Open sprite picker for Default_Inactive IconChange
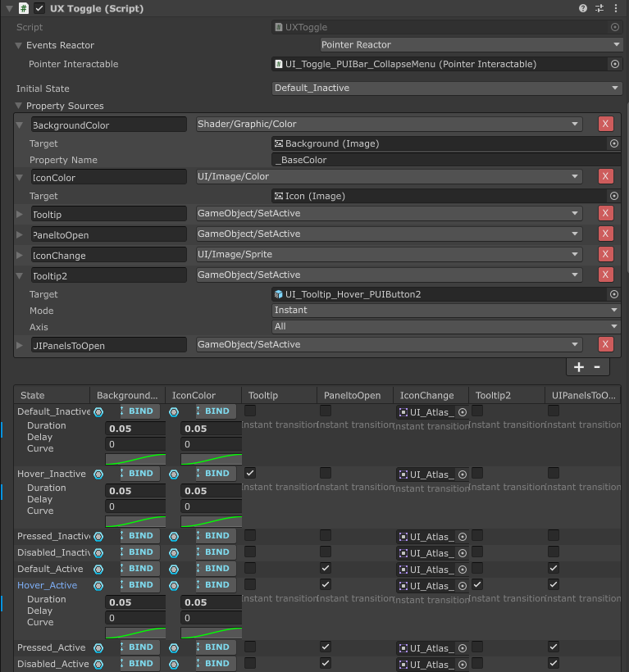This screenshot has height=672, width=629. [x=463, y=412]
